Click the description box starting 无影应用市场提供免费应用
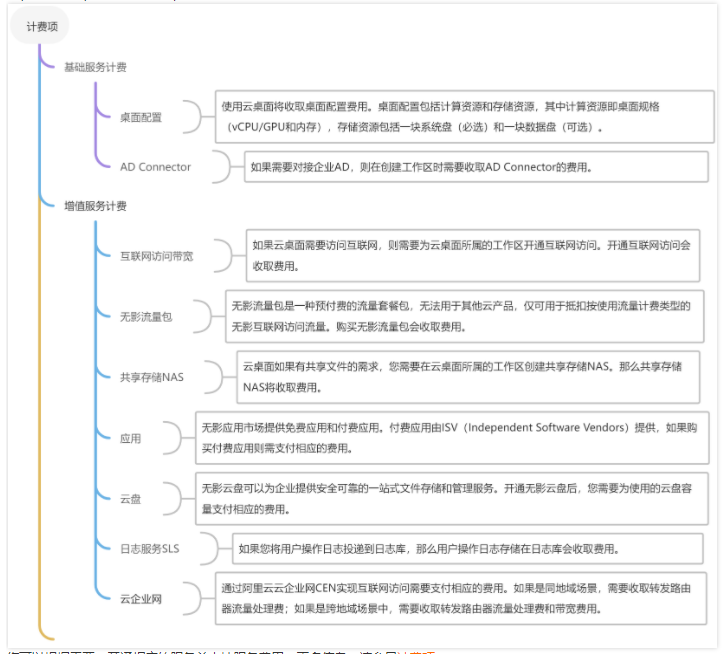 pos(452,438)
